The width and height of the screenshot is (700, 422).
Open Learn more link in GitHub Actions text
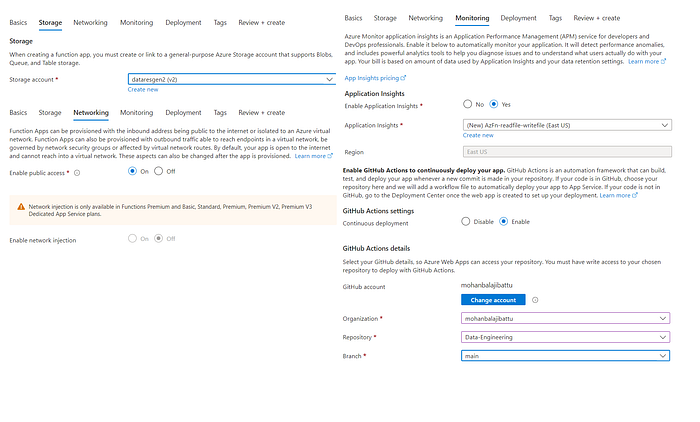point(618,195)
